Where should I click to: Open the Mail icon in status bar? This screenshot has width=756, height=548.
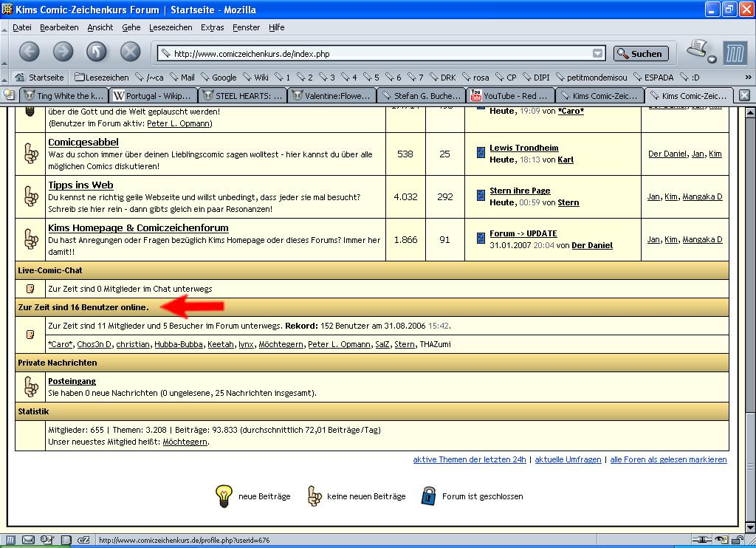point(28,540)
